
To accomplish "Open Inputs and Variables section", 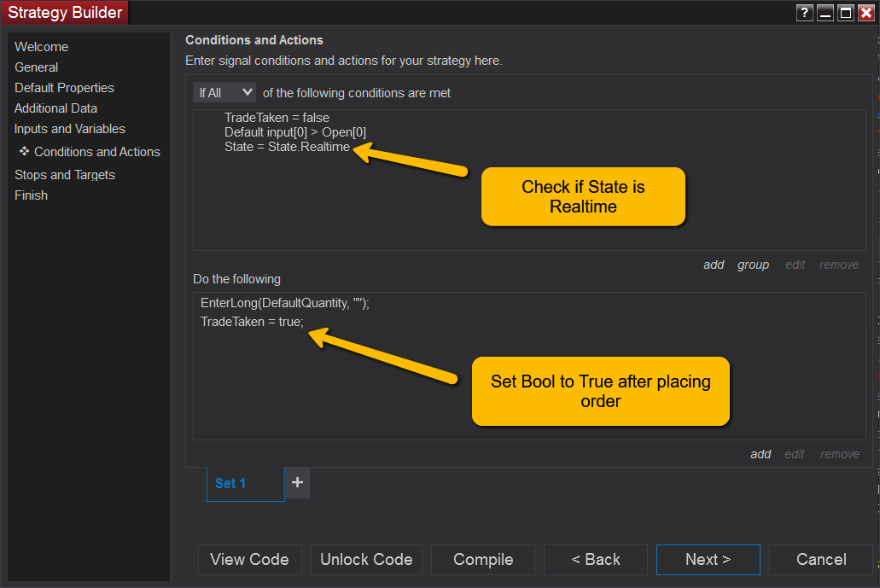I will pyautogui.click(x=70, y=129).
